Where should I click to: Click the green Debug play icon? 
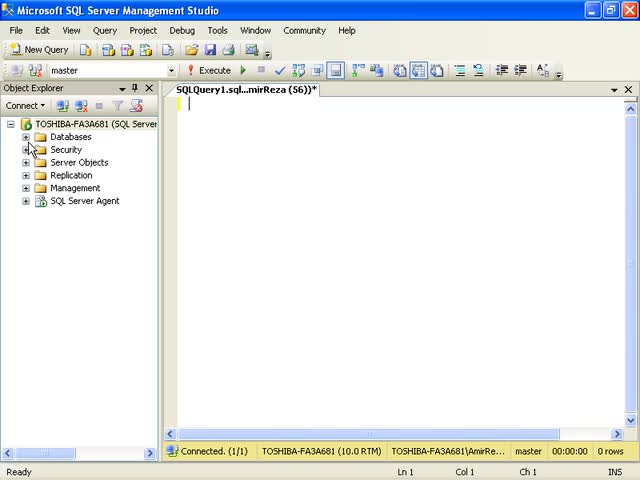click(244, 71)
